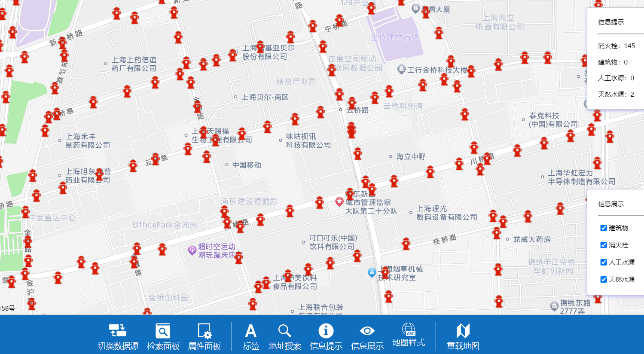Screen dimensions: 644x354
Task: Open the 属性面板 properties icon
Action: [204, 331]
